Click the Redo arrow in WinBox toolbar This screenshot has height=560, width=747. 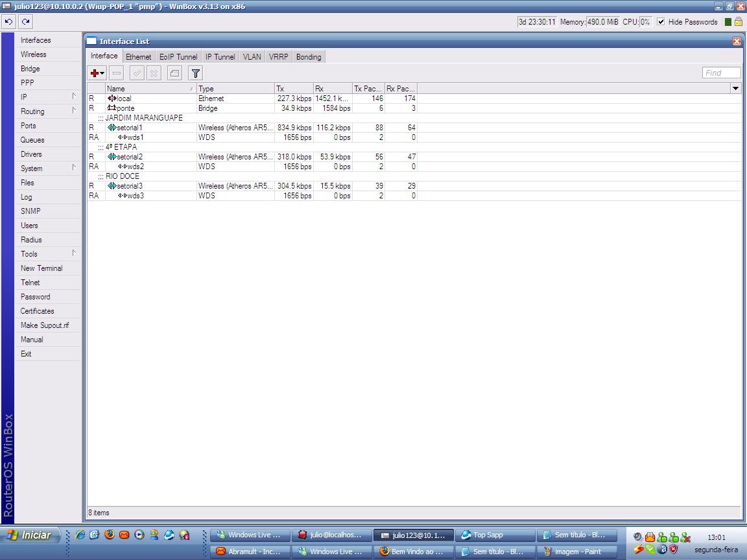pyautogui.click(x=26, y=21)
